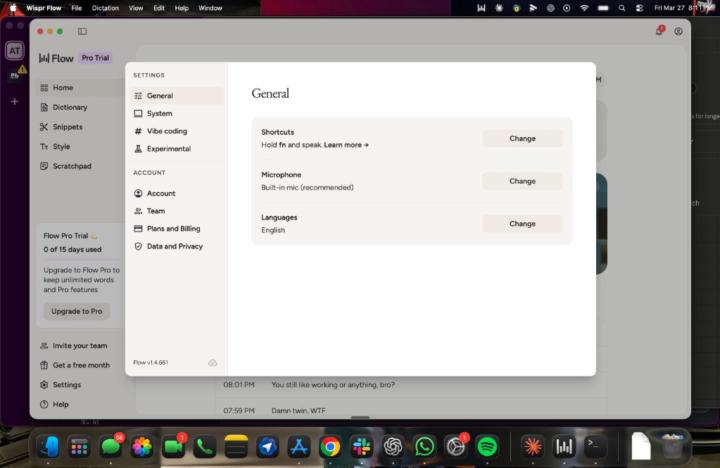Open Data and Privacy page

pyautogui.click(x=176, y=246)
